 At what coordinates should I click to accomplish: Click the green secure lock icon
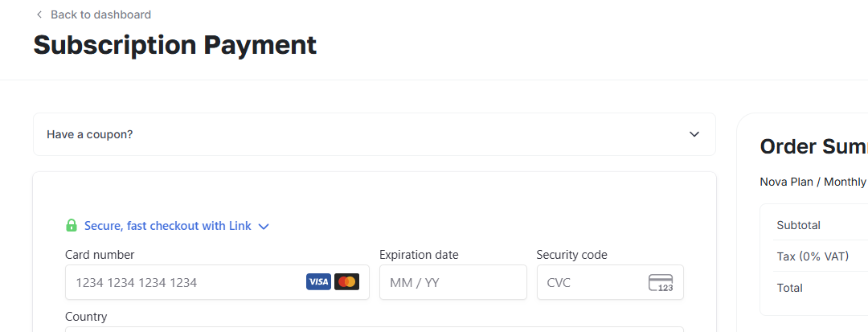click(72, 226)
